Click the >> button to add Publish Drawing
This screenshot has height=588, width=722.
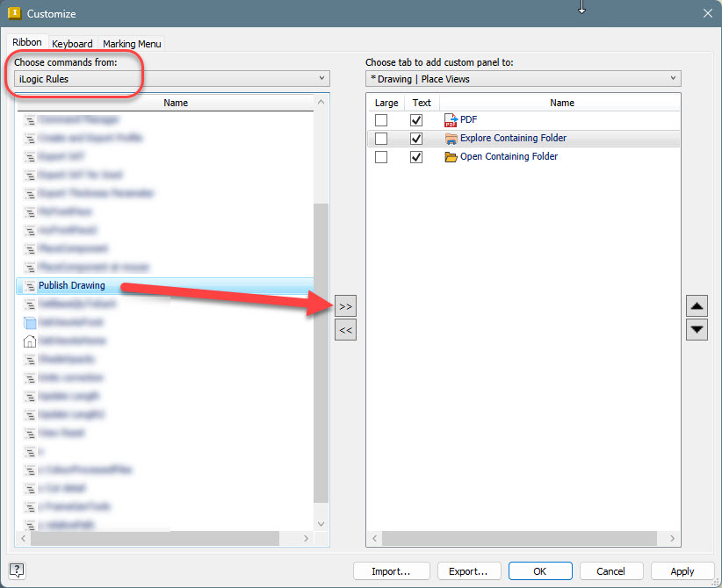point(345,305)
